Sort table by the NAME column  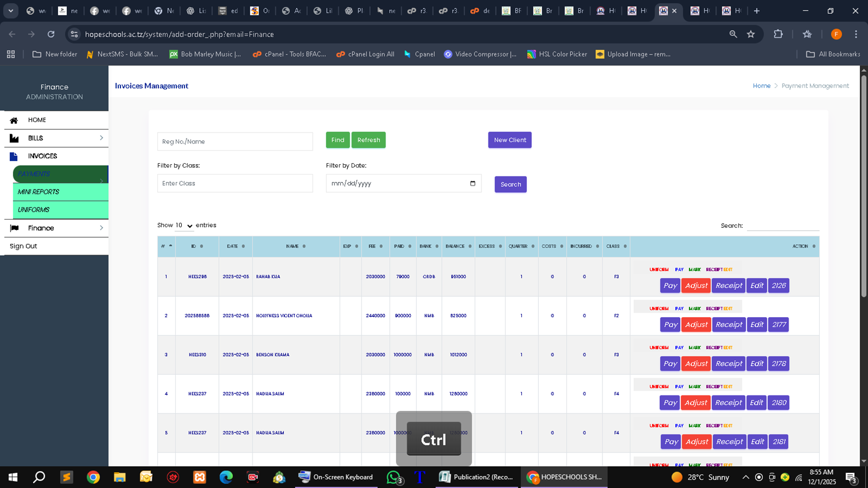point(295,246)
